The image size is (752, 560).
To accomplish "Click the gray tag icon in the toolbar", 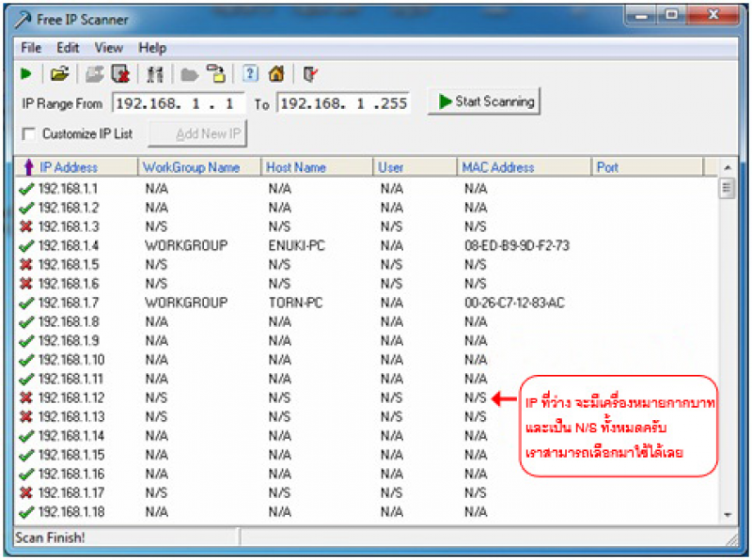I will point(190,75).
